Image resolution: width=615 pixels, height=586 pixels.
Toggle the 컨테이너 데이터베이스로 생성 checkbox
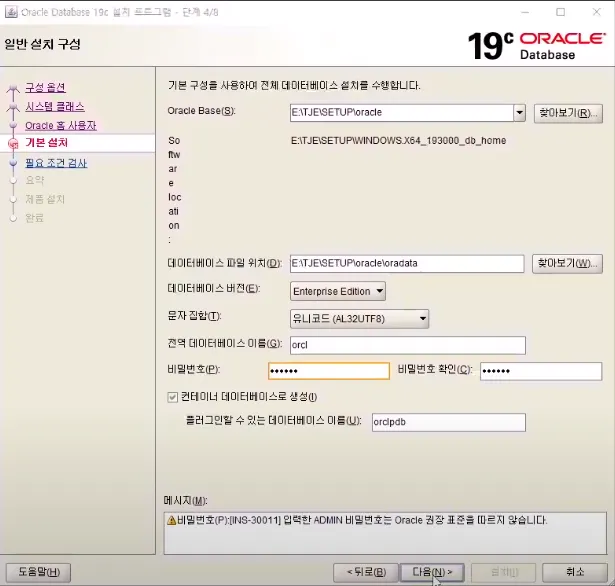click(172, 397)
